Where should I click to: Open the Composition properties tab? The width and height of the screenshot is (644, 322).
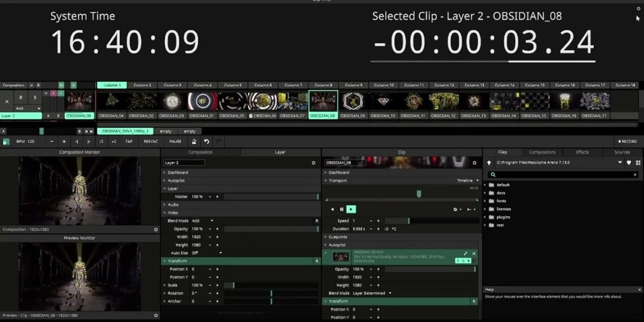click(201, 153)
